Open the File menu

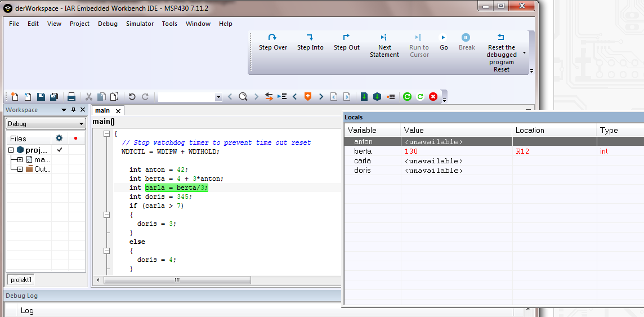14,24
